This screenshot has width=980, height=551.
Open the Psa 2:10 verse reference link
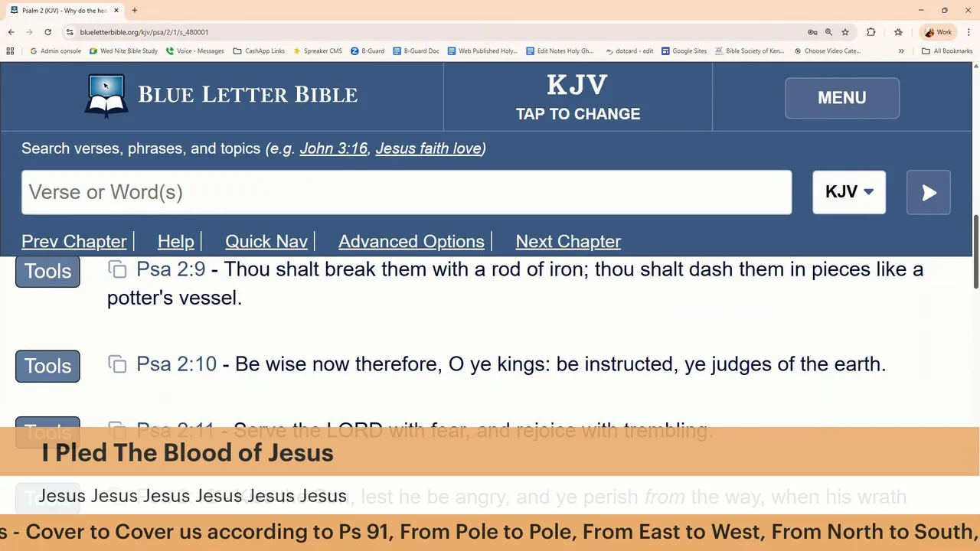click(x=176, y=364)
